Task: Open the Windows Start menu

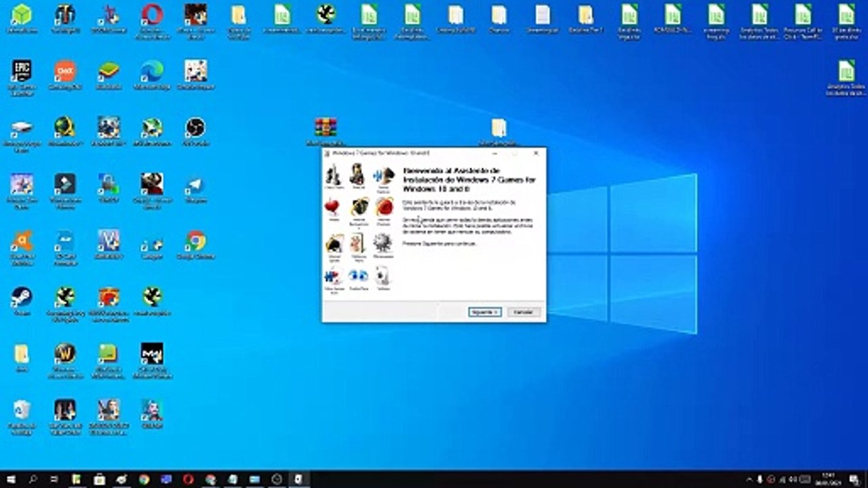Action: 11,479
